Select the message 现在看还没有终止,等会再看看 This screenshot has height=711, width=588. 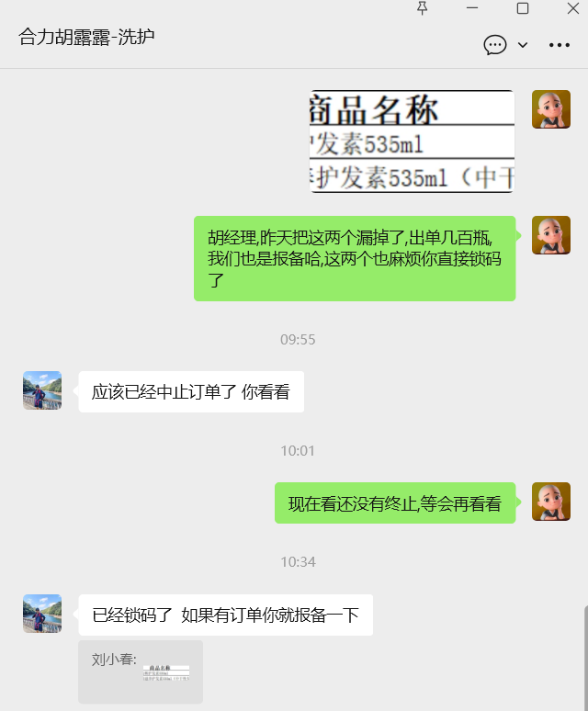click(395, 502)
